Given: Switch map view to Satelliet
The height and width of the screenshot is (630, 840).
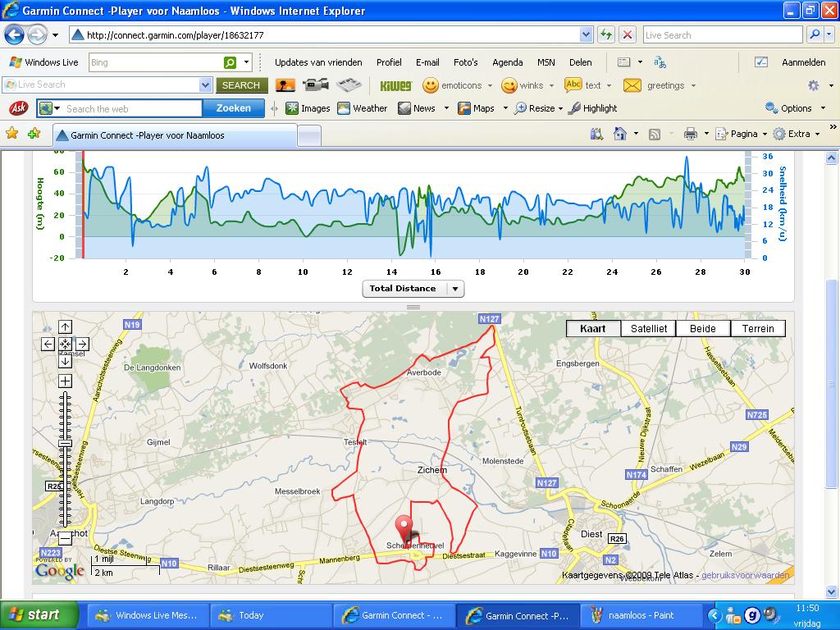Looking at the screenshot, I should tap(649, 328).
